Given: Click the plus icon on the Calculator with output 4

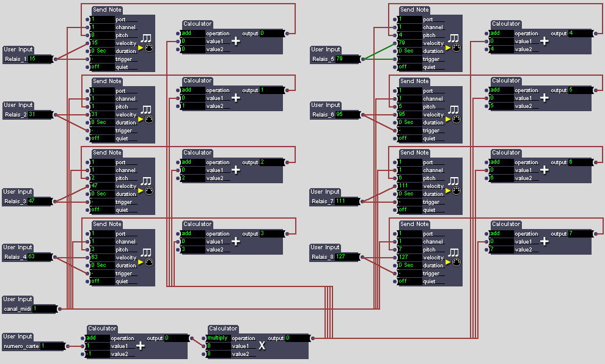Looking at the screenshot, I should [x=544, y=42].
